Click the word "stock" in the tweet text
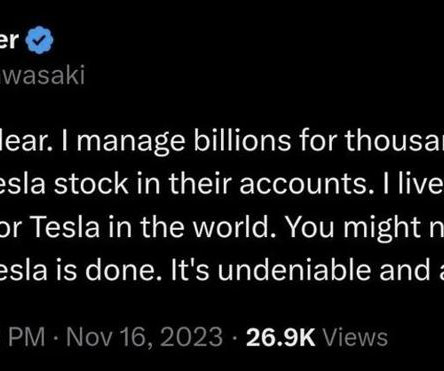This screenshot has height=371, width=444. pyautogui.click(x=91, y=184)
